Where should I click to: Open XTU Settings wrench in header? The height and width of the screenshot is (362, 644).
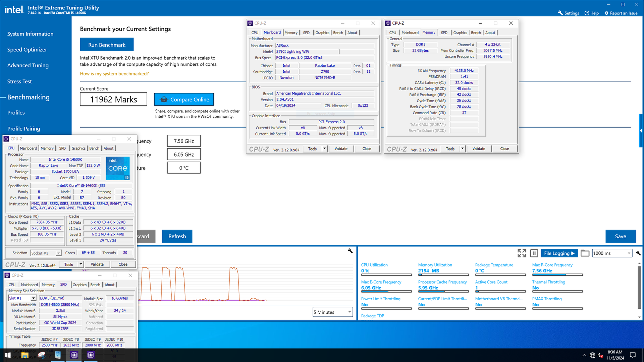[560, 13]
